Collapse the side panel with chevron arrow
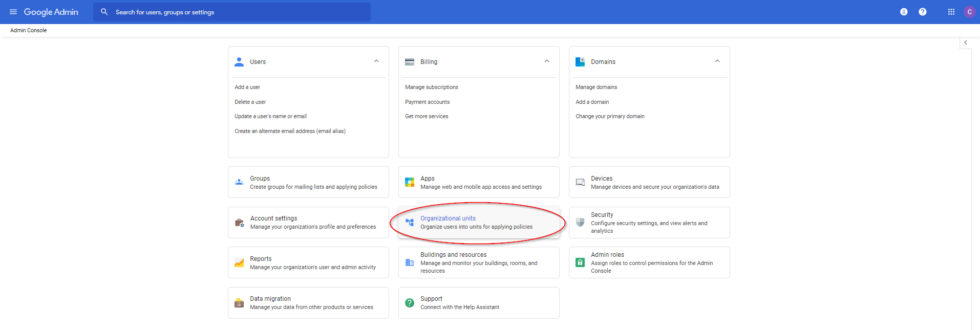980x330 pixels. point(966,42)
